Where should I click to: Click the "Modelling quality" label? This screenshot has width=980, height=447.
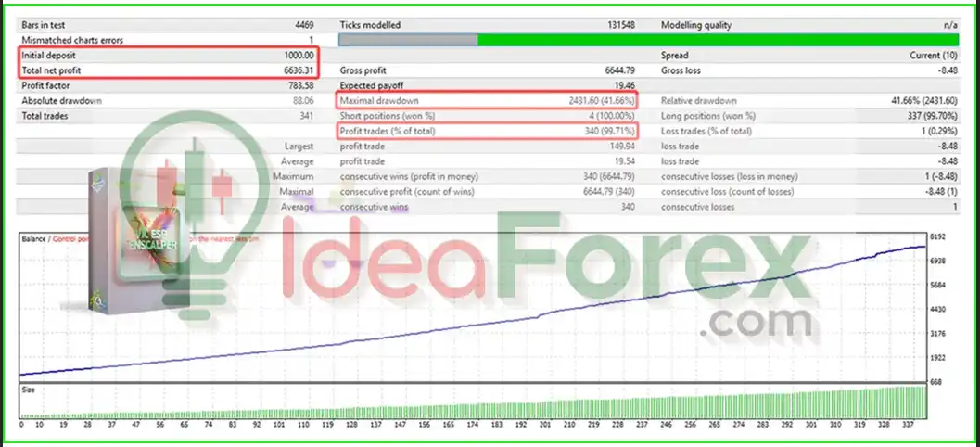[x=696, y=25]
